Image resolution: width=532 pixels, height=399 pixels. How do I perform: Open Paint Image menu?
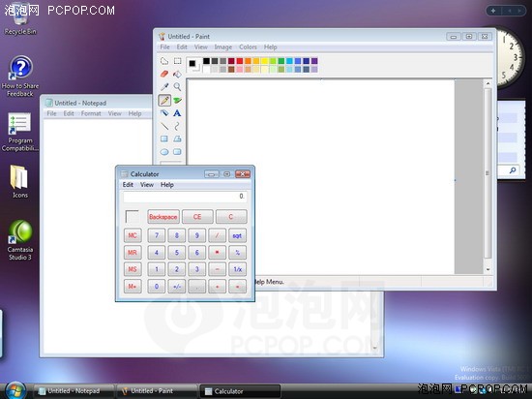click(222, 46)
